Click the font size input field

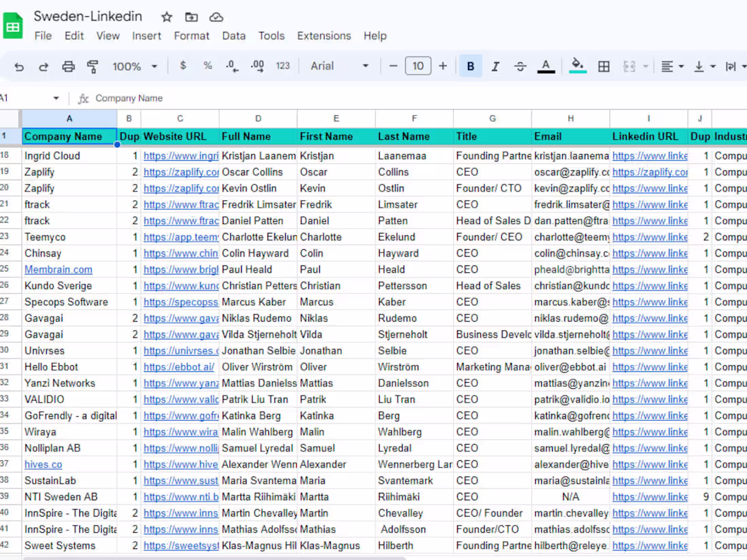[x=418, y=66]
